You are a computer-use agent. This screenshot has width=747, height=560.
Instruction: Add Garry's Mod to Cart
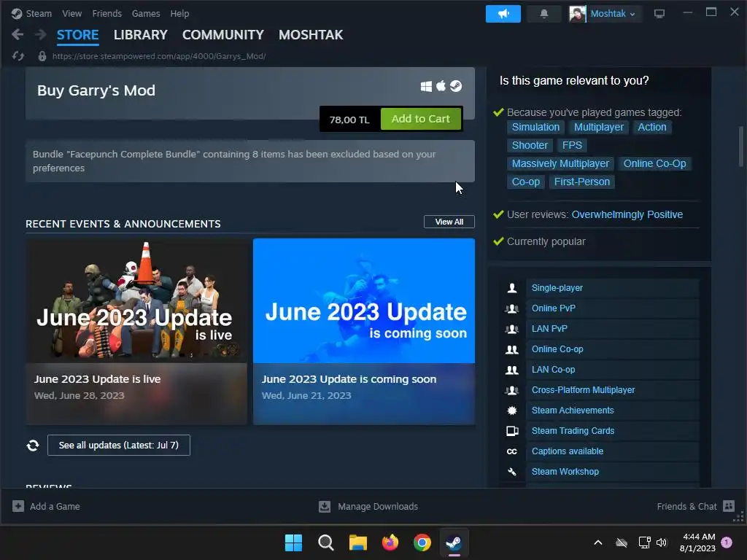point(421,119)
